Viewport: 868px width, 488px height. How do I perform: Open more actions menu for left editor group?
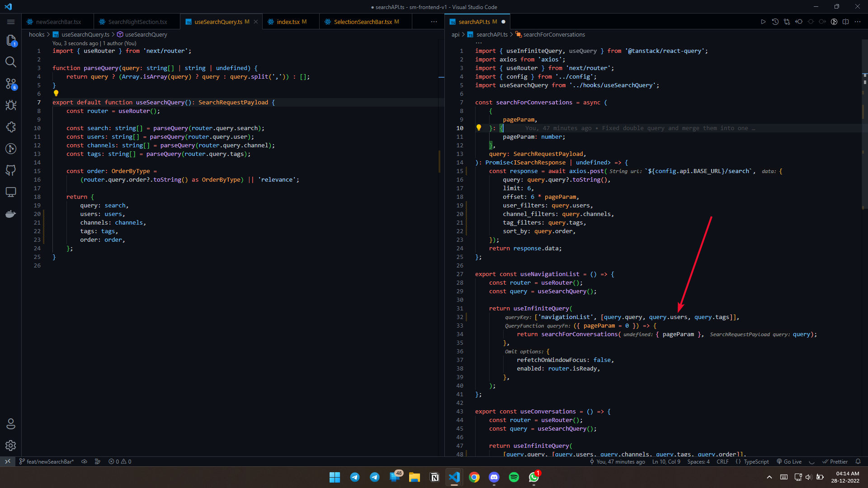434,22
